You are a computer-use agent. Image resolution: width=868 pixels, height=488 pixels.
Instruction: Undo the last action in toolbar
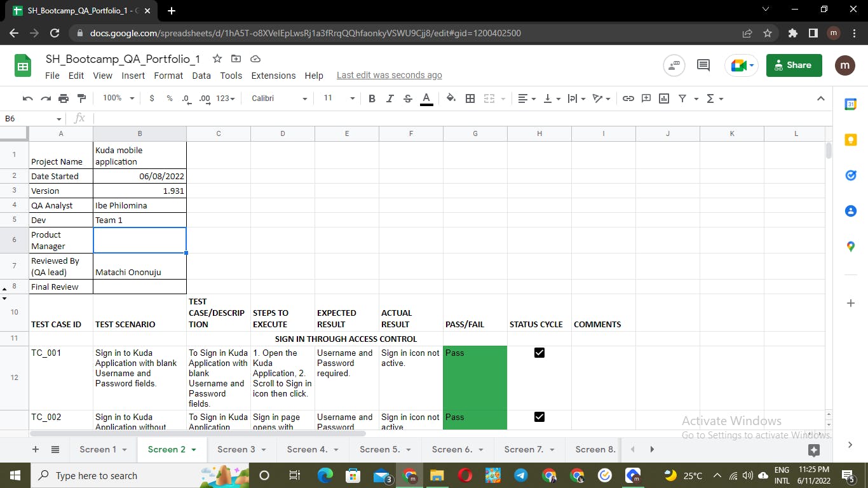pyautogui.click(x=27, y=98)
